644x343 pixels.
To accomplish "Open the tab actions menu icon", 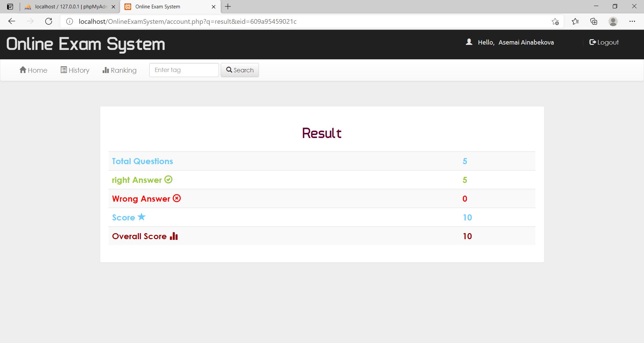I will pos(10,7).
